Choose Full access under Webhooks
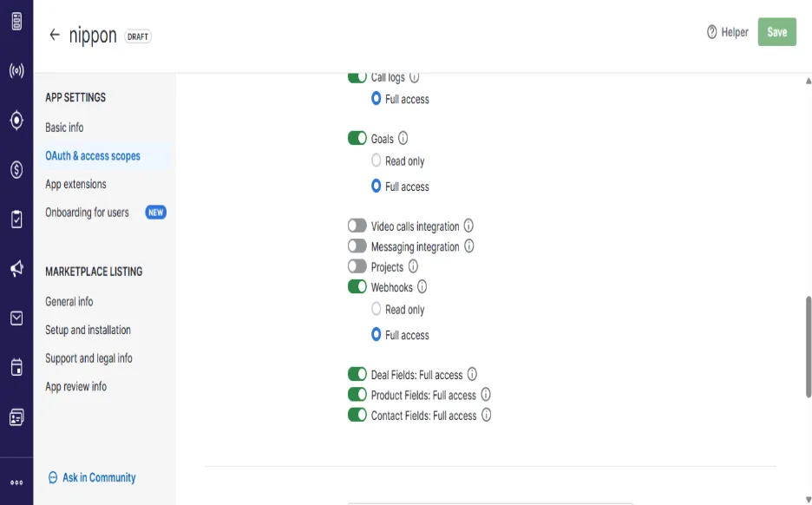Image resolution: width=812 pixels, height=505 pixels. tap(376, 335)
